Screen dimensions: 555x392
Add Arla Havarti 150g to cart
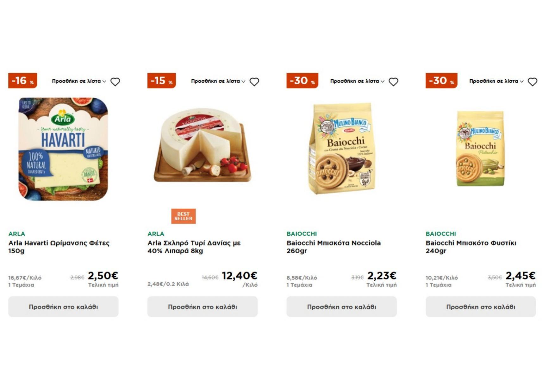pyautogui.click(x=63, y=307)
